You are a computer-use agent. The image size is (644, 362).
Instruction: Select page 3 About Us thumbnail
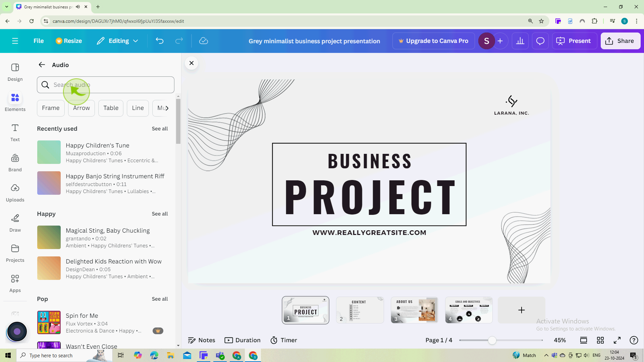(x=414, y=310)
